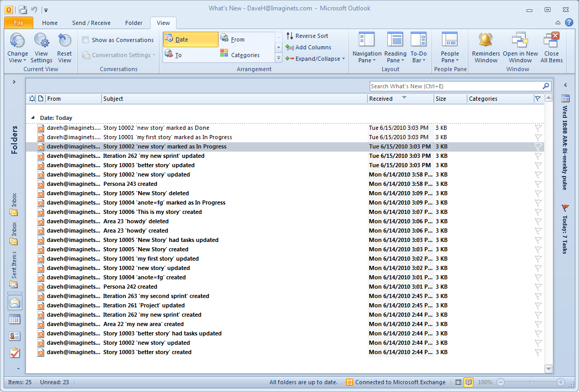
Task: Switch to Contacts in navigation bar
Action: (x=15, y=336)
